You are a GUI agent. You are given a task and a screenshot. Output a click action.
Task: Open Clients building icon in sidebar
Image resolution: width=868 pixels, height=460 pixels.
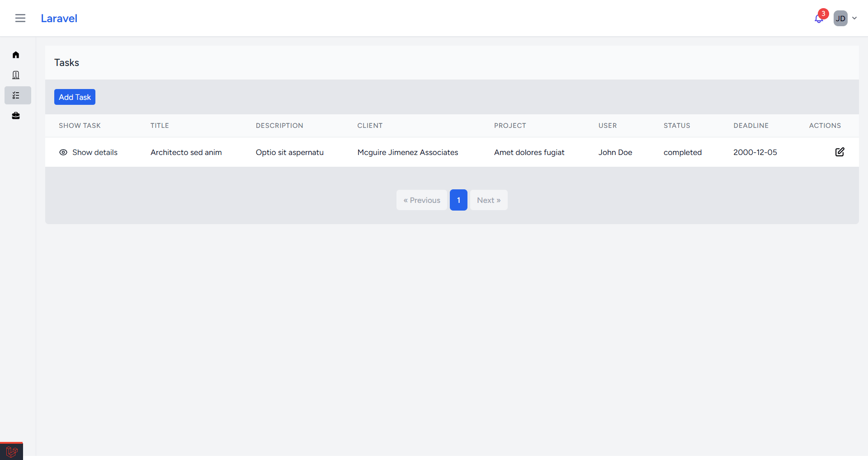(16, 75)
